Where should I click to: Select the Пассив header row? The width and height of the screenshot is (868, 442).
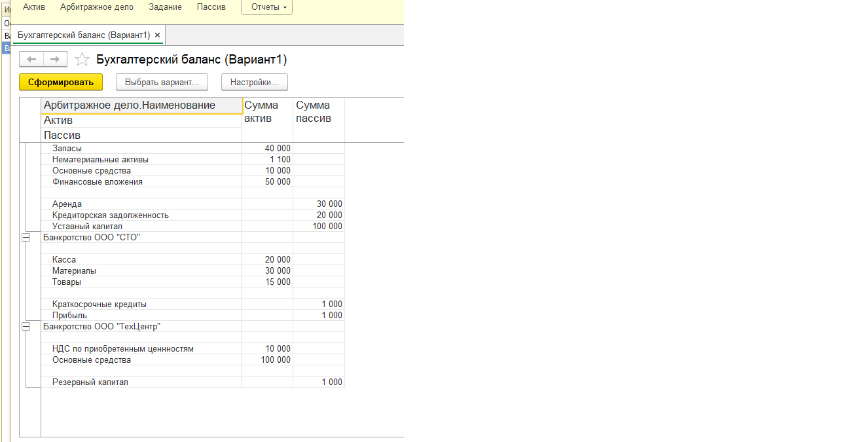click(x=141, y=135)
